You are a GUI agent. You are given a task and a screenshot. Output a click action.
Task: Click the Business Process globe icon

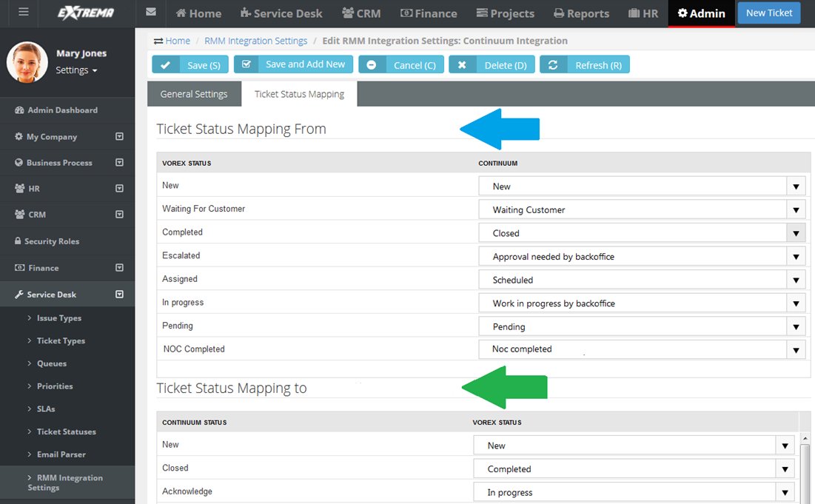point(19,163)
